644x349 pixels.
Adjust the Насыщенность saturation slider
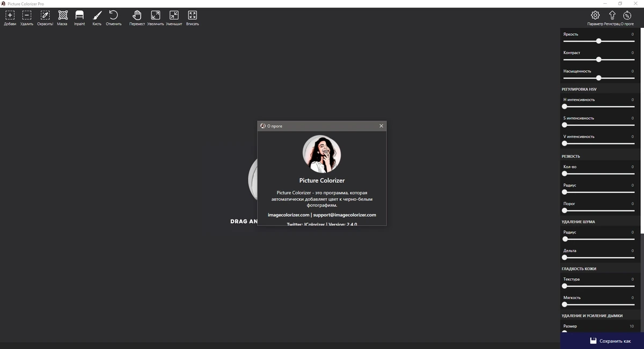(598, 78)
